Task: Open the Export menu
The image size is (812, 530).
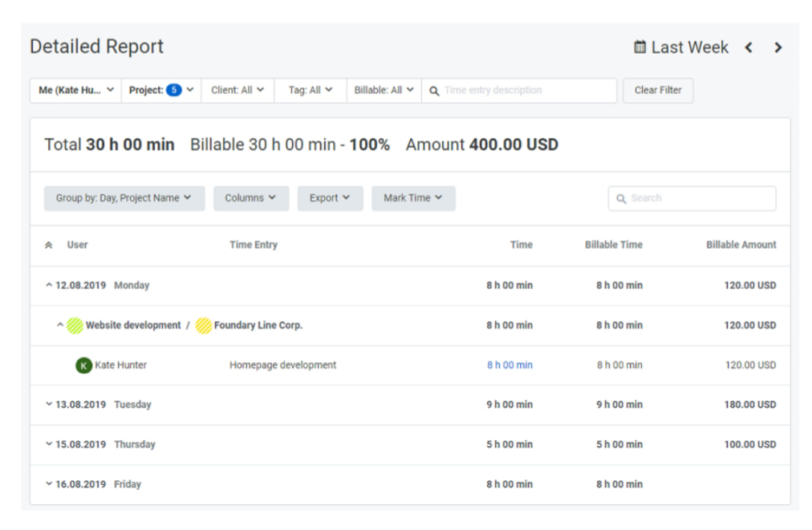Action: tap(330, 198)
